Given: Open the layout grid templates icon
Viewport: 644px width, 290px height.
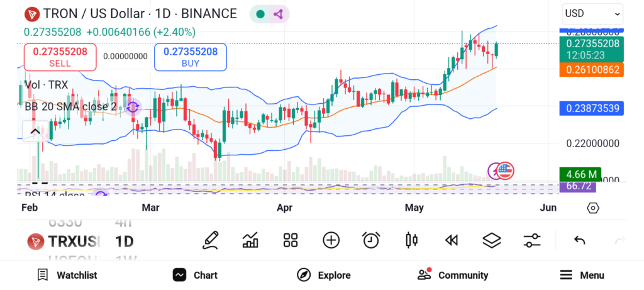Looking at the screenshot, I should [x=290, y=240].
